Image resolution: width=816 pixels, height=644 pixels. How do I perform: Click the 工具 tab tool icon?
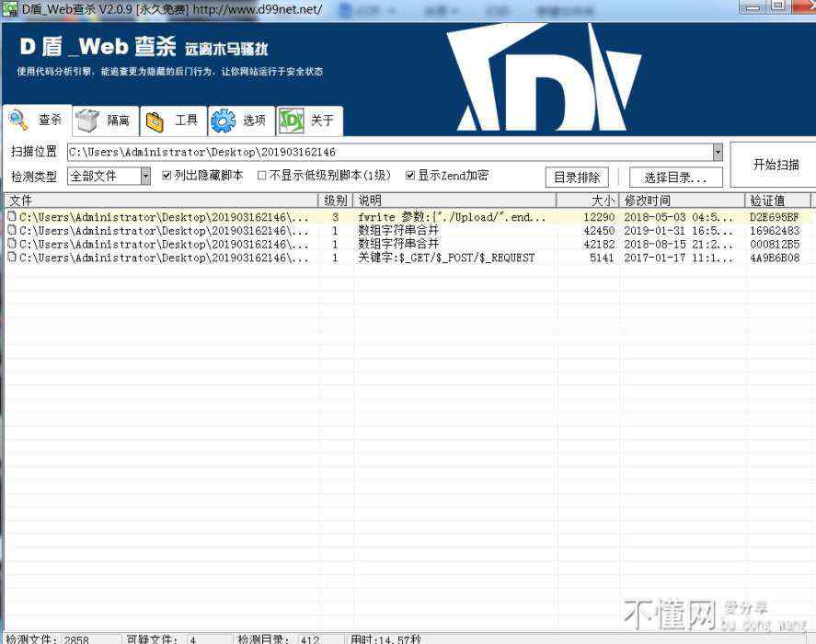[x=155, y=121]
